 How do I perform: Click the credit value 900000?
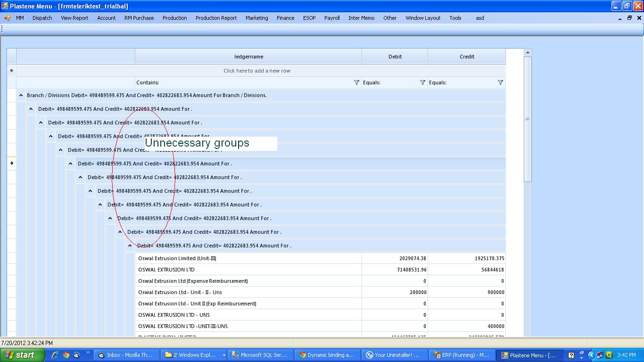495,292
